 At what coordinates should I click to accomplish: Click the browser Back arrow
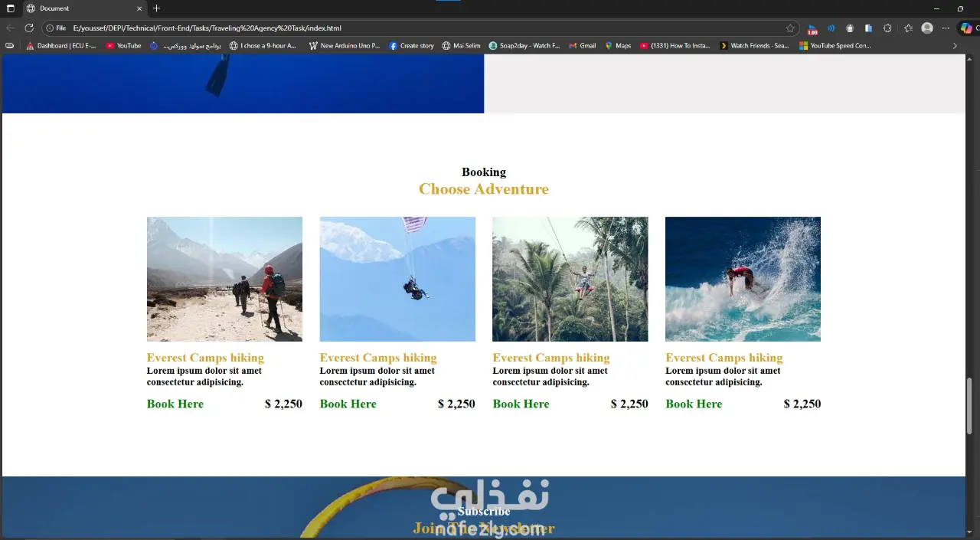point(11,28)
